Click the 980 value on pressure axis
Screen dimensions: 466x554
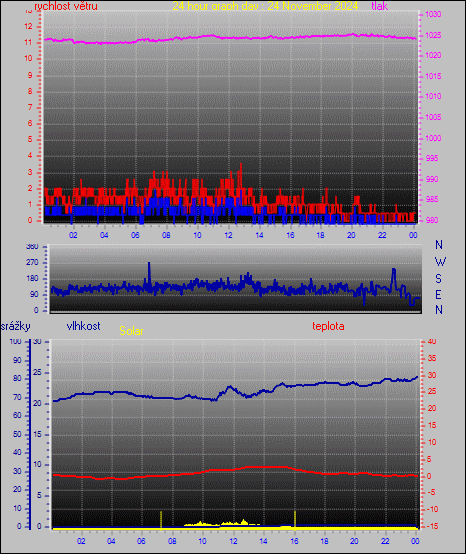[x=432, y=220]
